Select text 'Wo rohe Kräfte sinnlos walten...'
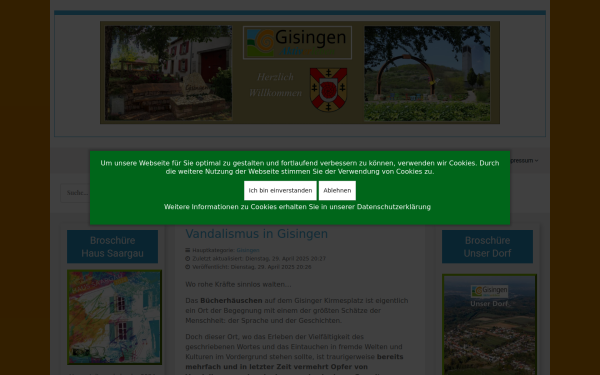The height and width of the screenshot is (375, 600). (x=238, y=285)
